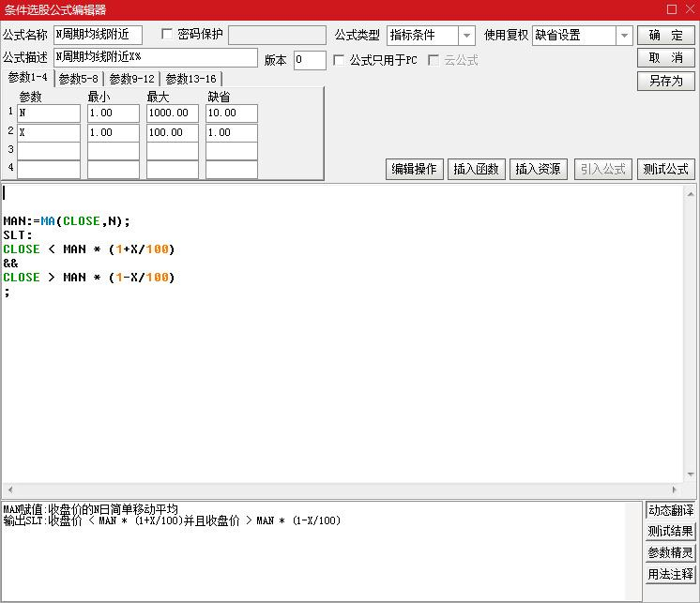Enable the 密码保护 checkbox

click(x=168, y=35)
